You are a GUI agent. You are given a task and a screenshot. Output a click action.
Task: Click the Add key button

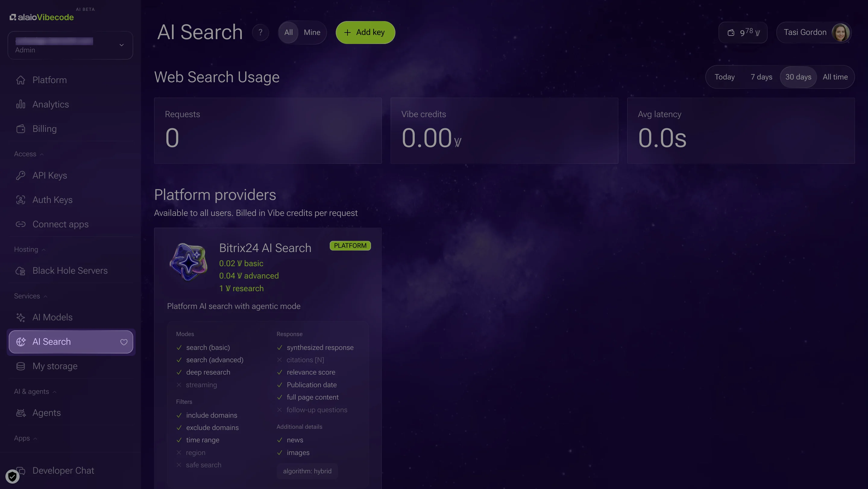(365, 32)
